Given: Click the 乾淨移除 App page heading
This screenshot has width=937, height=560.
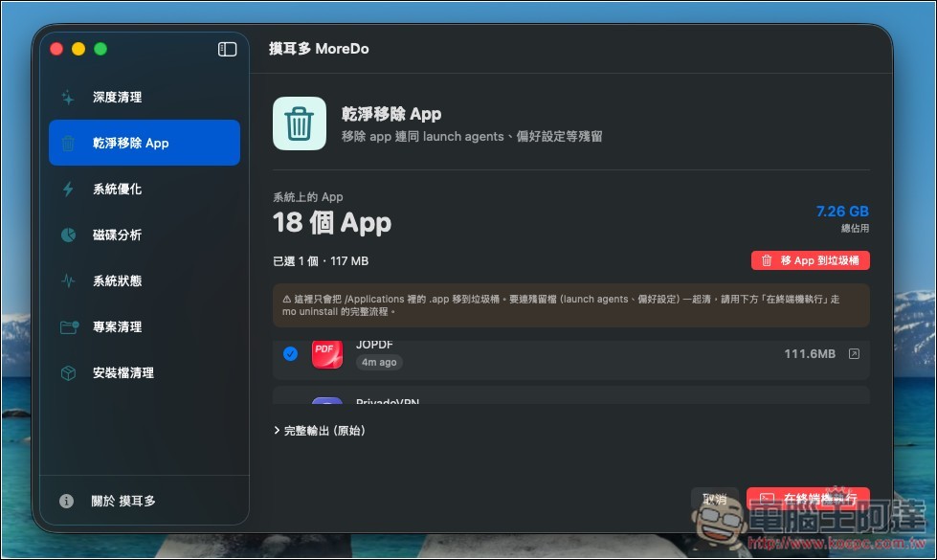Looking at the screenshot, I should click(391, 114).
